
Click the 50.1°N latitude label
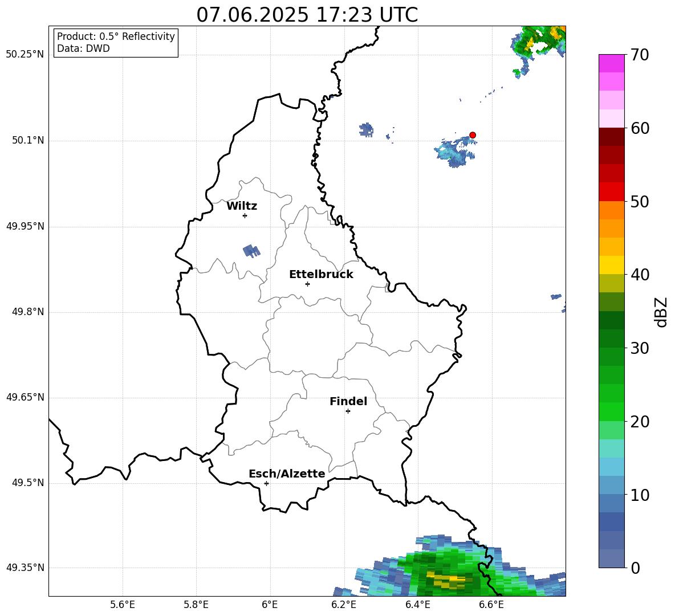(x=28, y=141)
